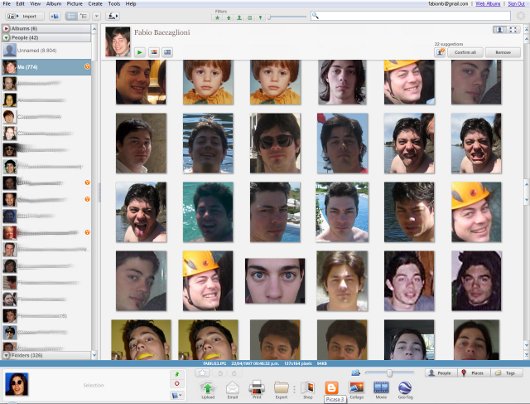Click the Geo-Tag Google Earth icon
The width and height of the screenshot is (530, 404).
tap(405, 390)
